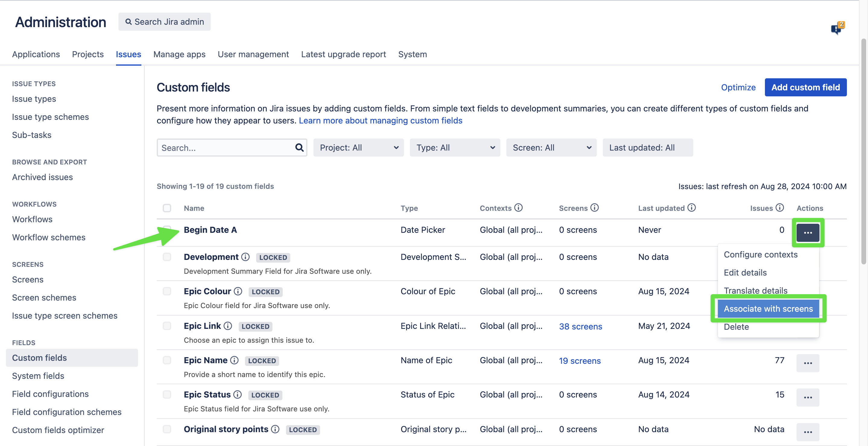Switch to the System tab
This screenshot has height=446, width=868.
tap(412, 54)
